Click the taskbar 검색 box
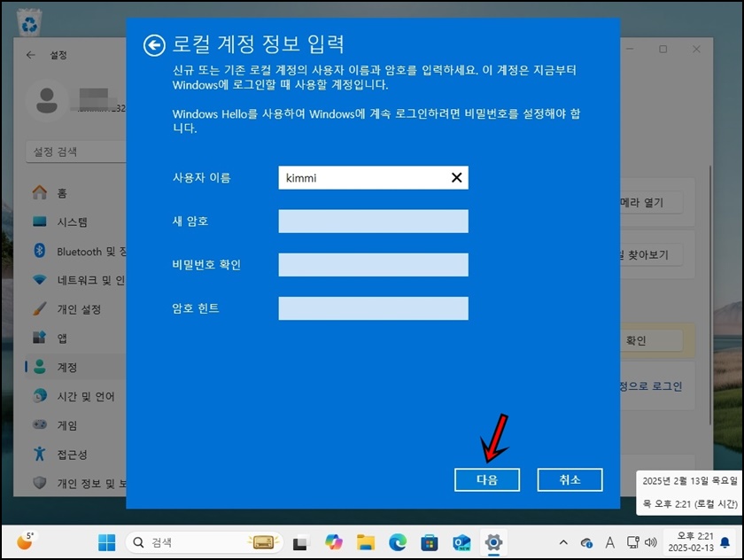The image size is (744, 560). pyautogui.click(x=204, y=542)
